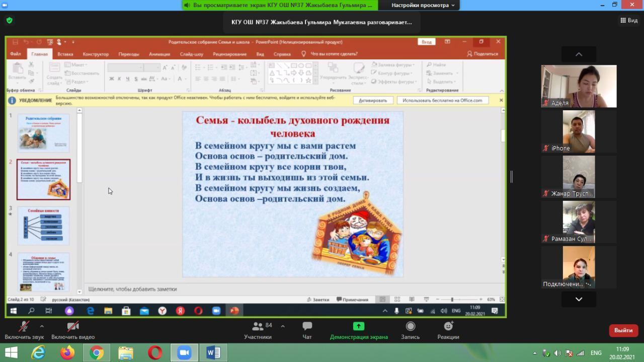
Task: Open the Zoom Chat panel
Action: pos(307,330)
